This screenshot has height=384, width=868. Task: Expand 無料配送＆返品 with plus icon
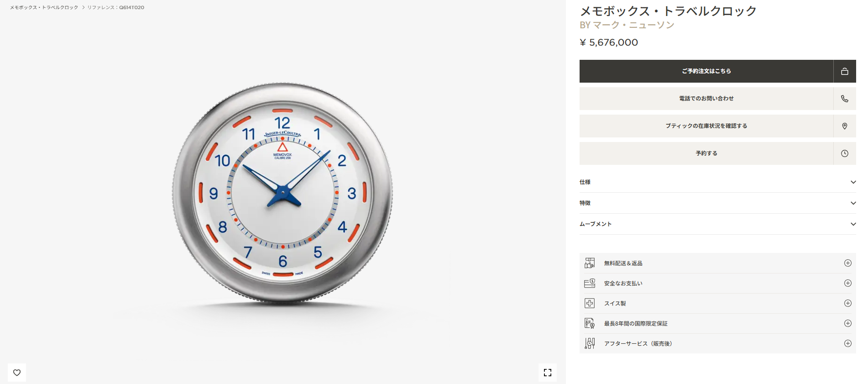[848, 263]
